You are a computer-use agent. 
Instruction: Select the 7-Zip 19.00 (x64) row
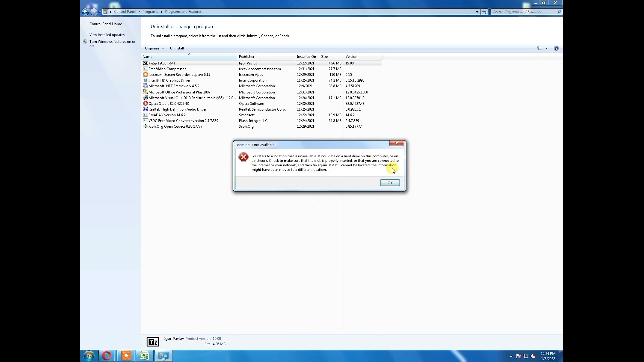(x=262, y=63)
